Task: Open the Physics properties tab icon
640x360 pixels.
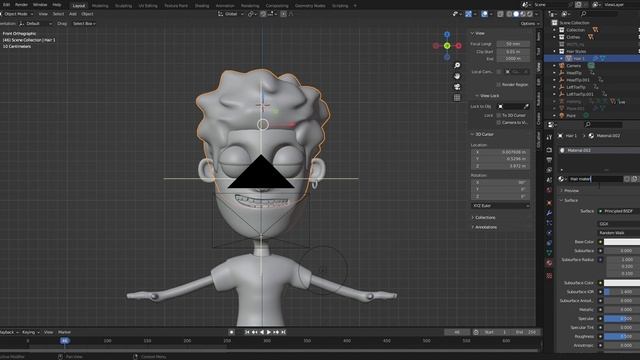Action: tap(549, 233)
